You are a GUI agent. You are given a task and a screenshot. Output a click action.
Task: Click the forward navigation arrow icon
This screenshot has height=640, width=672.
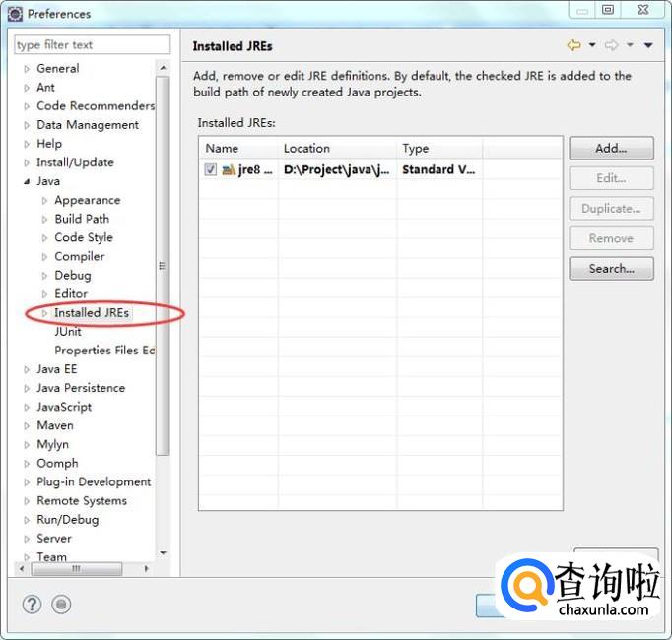point(611,45)
